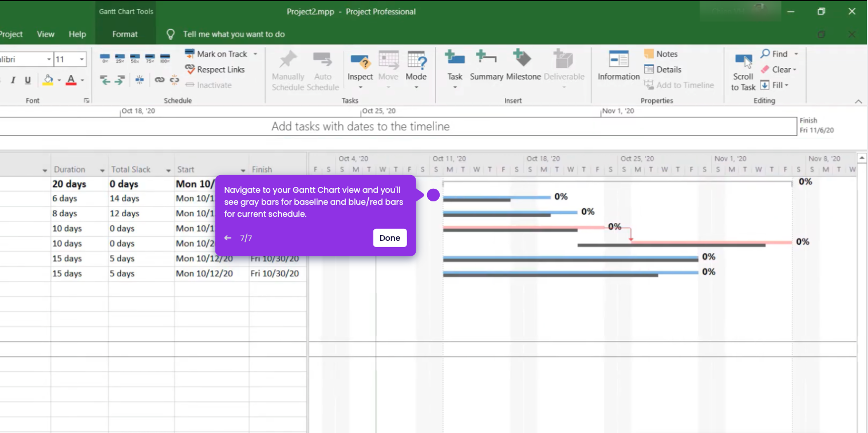Viewport: 868px width, 433px height.
Task: Launch the Font dialog box
Action: (87, 101)
